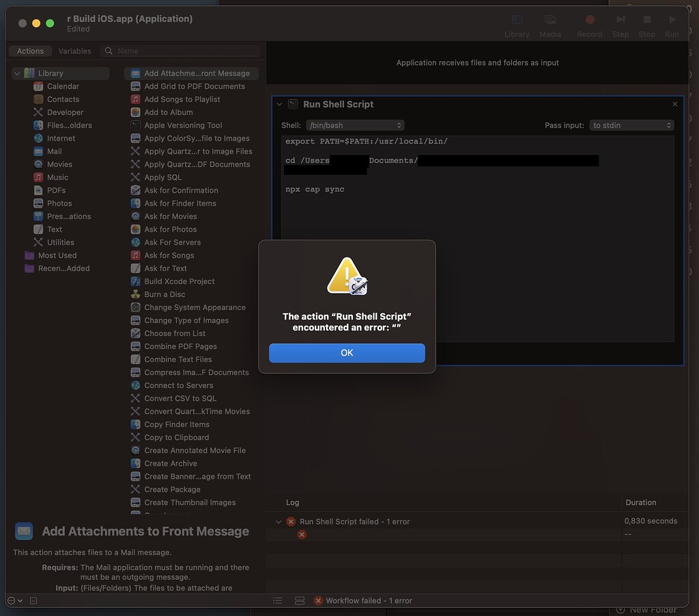Screen dimensions: 699x616
Task: Click the Duration column header
Action: pyautogui.click(x=640, y=502)
